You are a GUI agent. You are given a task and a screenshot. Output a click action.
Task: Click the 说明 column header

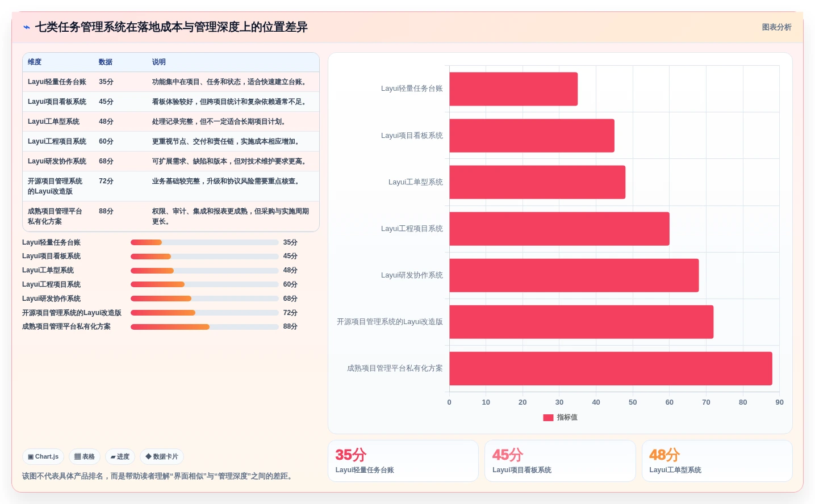(159, 62)
